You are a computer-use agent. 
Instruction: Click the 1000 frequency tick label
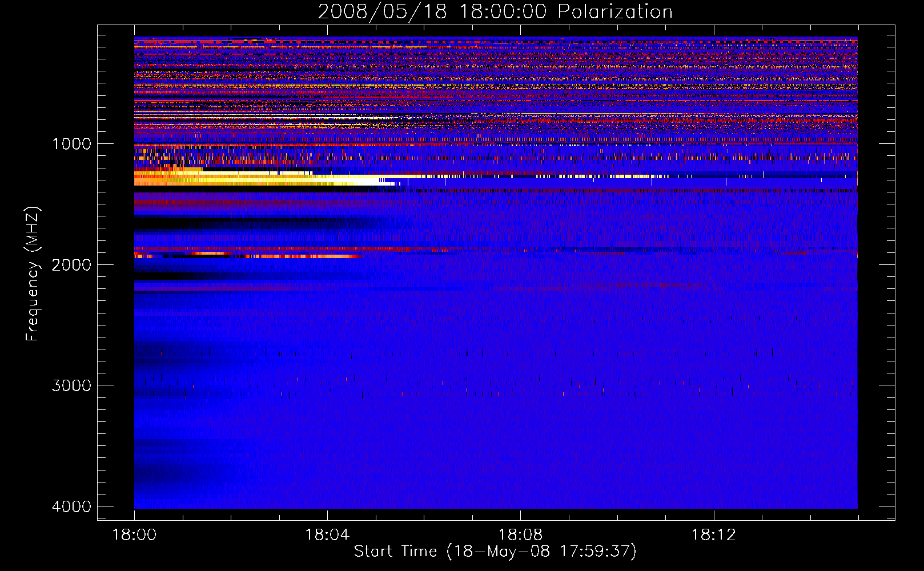pyautogui.click(x=71, y=144)
